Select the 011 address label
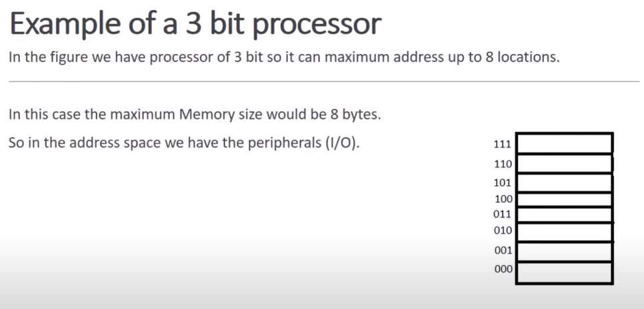 502,214
